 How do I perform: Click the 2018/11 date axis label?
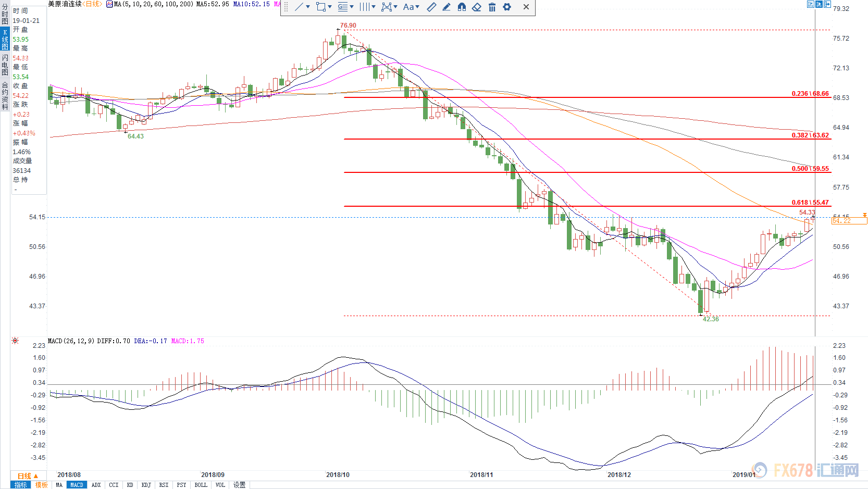coord(481,475)
